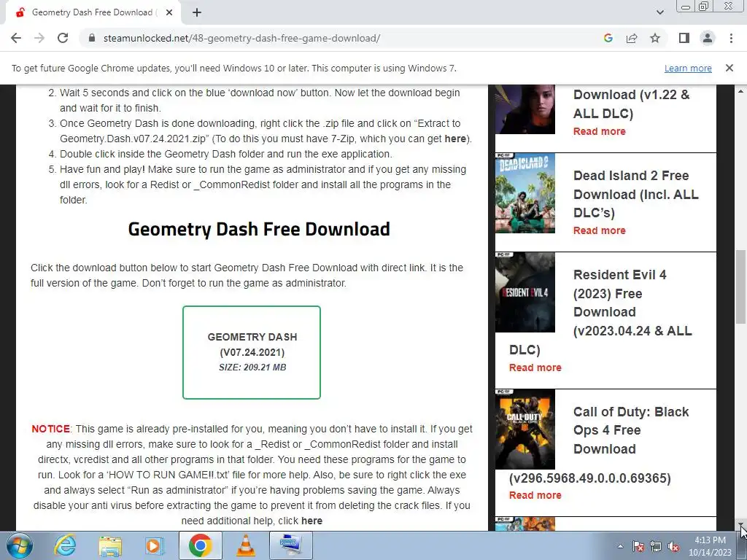Click the scrollbar down arrow

pos(741,525)
